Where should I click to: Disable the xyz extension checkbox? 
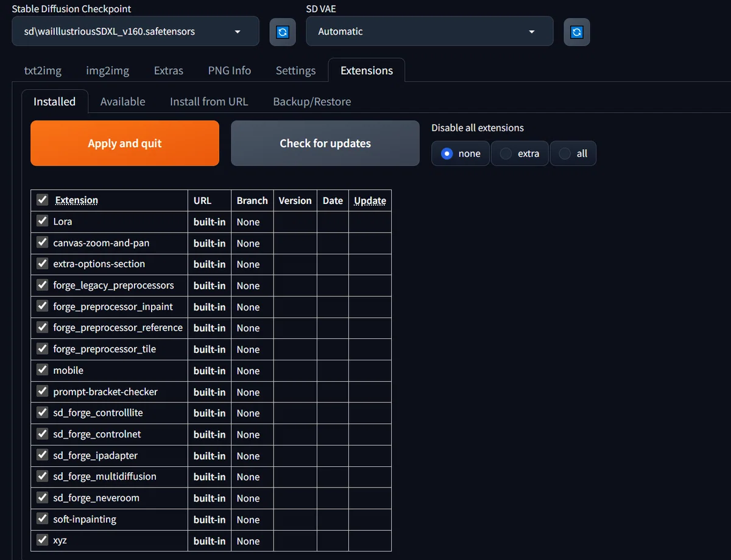(42, 540)
